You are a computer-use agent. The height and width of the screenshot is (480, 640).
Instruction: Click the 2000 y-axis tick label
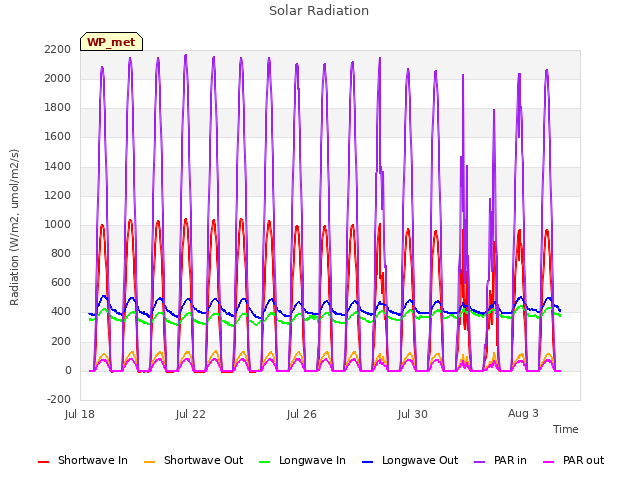[58, 78]
